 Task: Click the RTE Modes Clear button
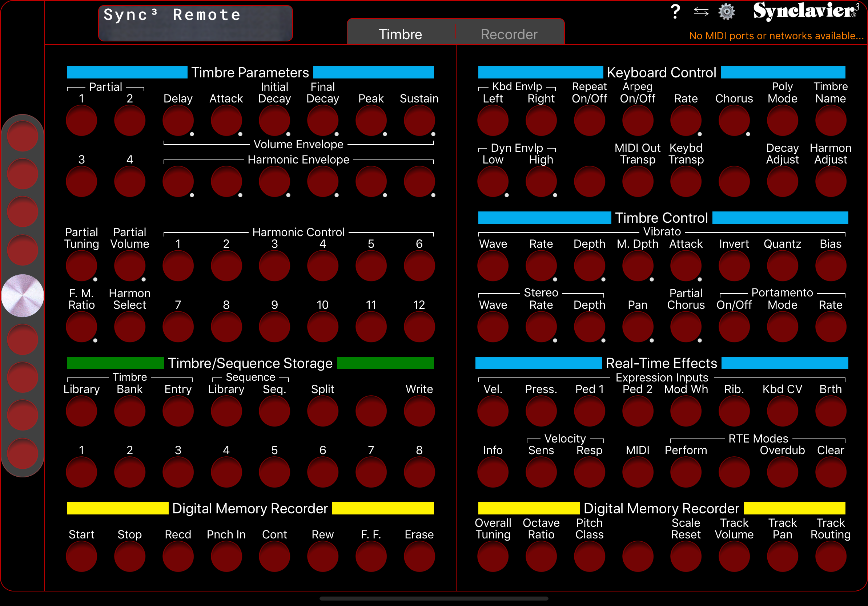coord(831,472)
